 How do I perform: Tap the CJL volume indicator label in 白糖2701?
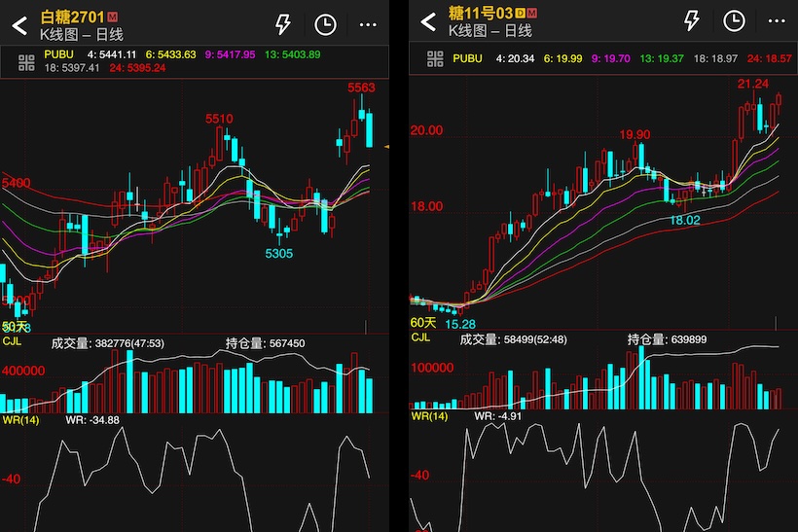(12, 340)
